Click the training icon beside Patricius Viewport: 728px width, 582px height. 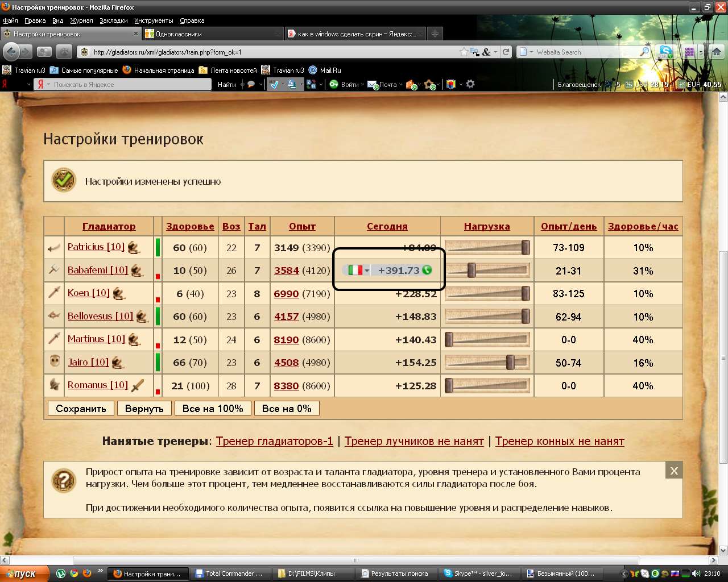(134, 247)
